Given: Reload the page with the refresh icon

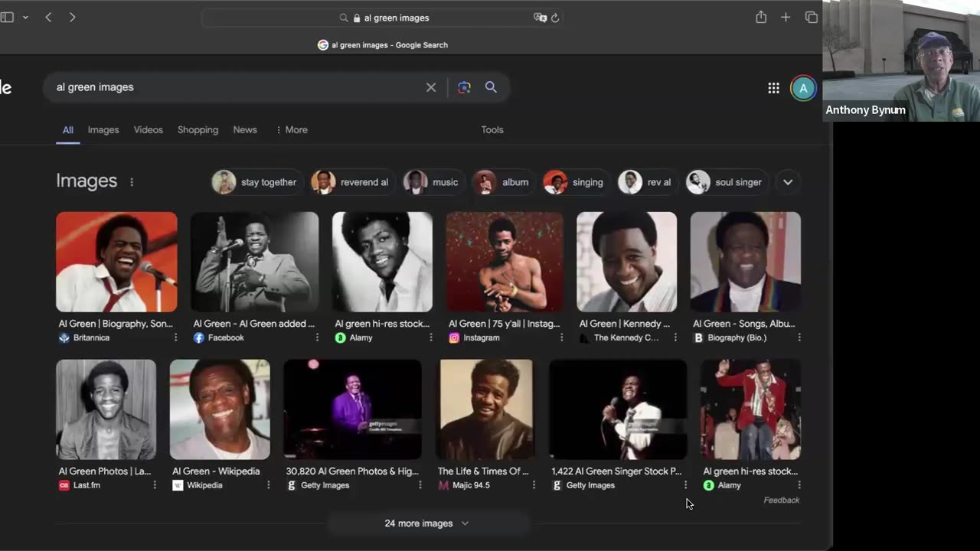Looking at the screenshot, I should [x=555, y=18].
